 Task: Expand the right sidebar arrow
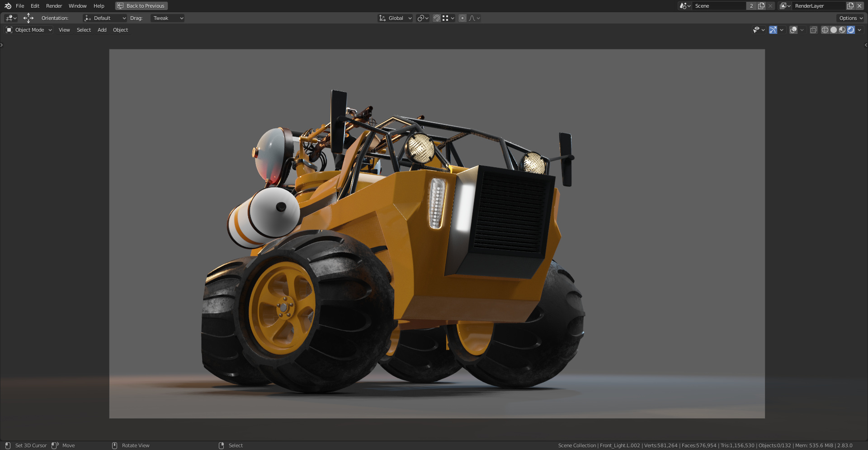[x=866, y=45]
